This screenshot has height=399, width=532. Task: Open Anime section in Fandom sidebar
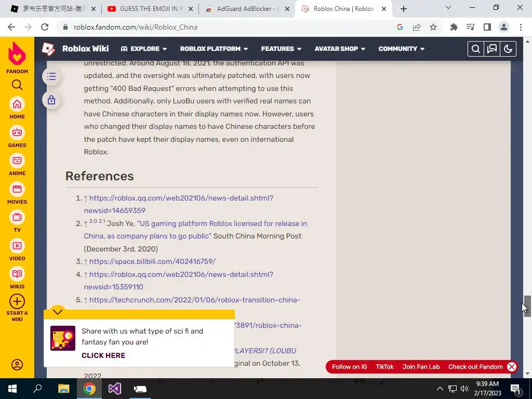(17, 161)
